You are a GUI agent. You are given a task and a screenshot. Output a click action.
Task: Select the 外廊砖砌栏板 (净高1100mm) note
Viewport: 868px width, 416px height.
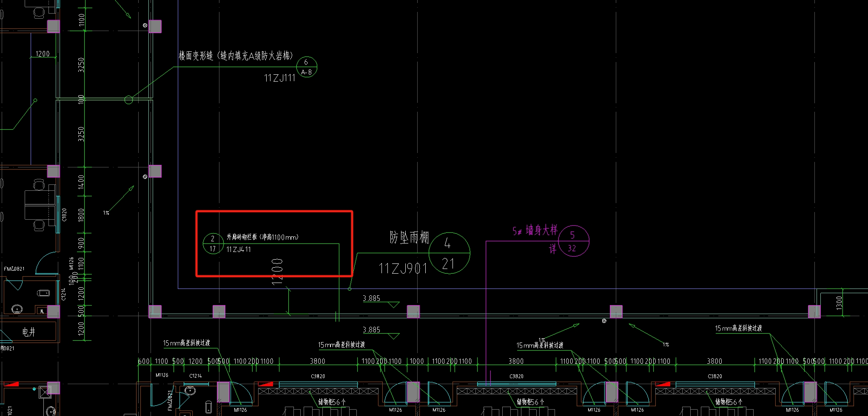262,237
